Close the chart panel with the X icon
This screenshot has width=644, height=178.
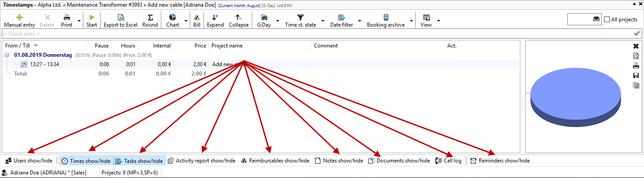pyautogui.click(x=636, y=46)
